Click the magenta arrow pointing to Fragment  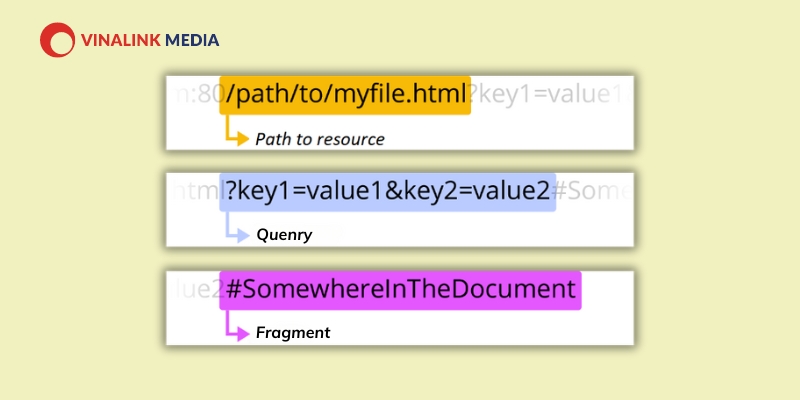tap(237, 326)
